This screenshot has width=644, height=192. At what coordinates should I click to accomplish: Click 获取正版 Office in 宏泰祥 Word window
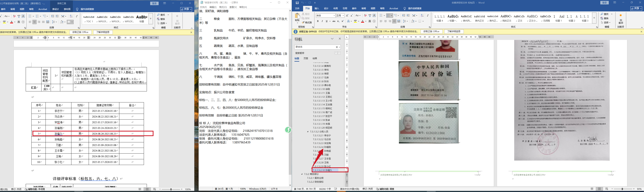click(431, 32)
